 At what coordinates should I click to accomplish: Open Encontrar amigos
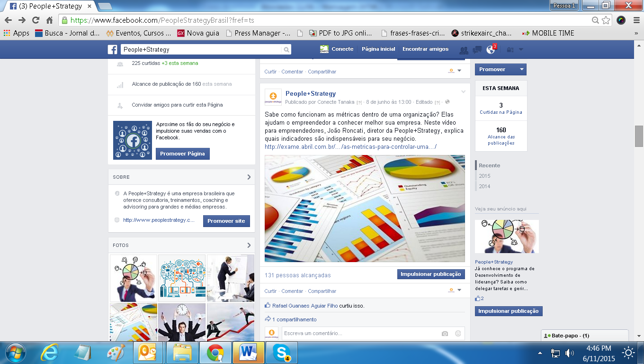[425, 49]
